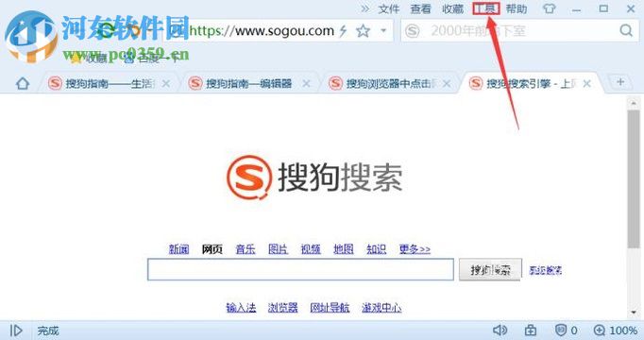
Task: Click the 搜狗搜索 logo
Action: [x=314, y=178]
